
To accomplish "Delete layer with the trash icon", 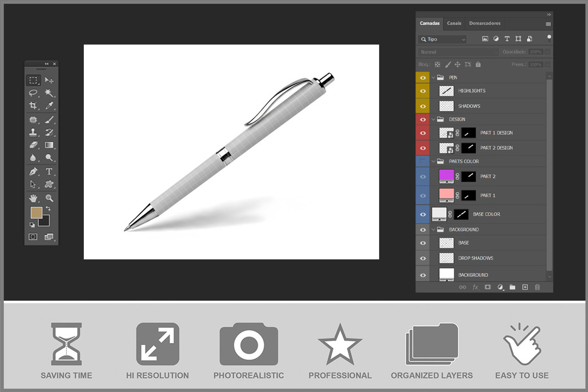I will [x=537, y=287].
